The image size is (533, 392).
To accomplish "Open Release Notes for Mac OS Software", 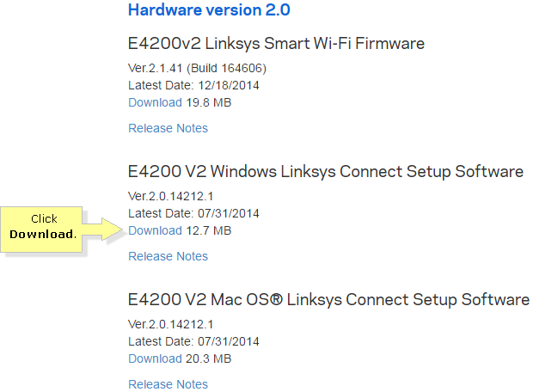I will click(168, 384).
